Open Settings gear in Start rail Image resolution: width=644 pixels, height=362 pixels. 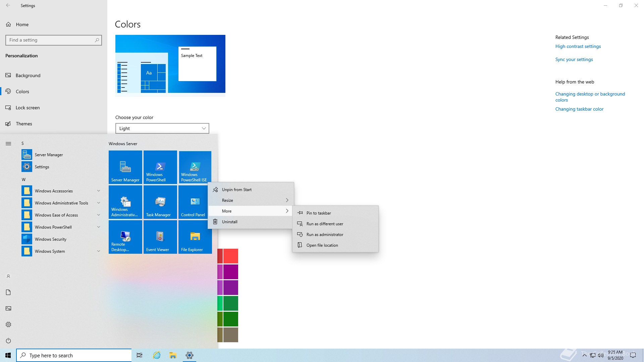tap(8, 324)
